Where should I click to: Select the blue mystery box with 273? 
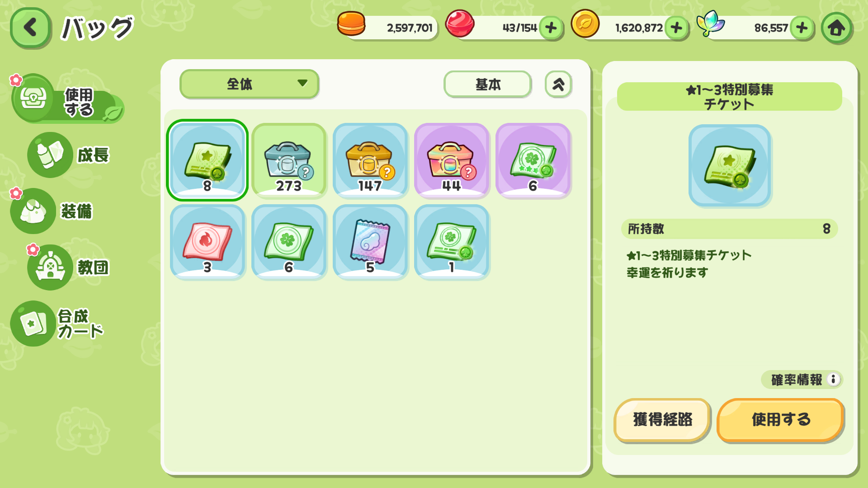pyautogui.click(x=289, y=160)
